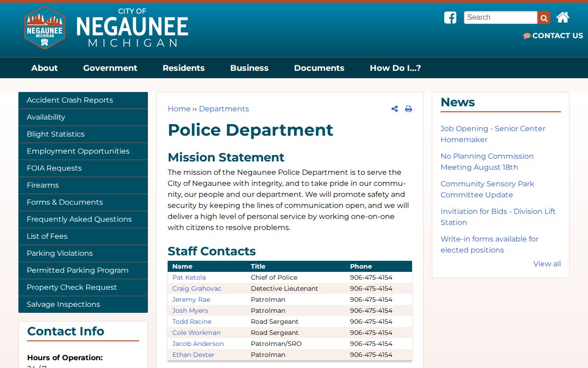Click the Departments breadcrumb link
The image size is (588, 368).
pyautogui.click(x=224, y=109)
